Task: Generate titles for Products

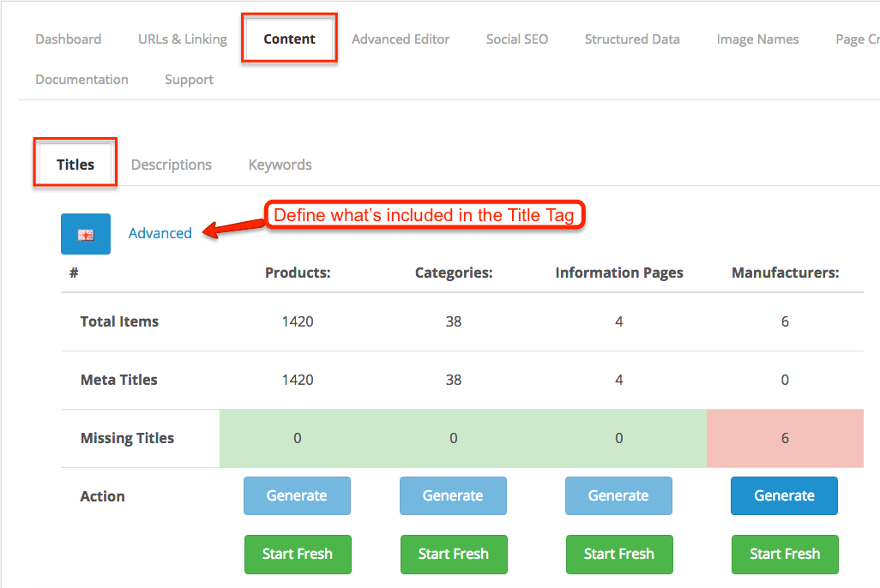Action: (x=297, y=496)
